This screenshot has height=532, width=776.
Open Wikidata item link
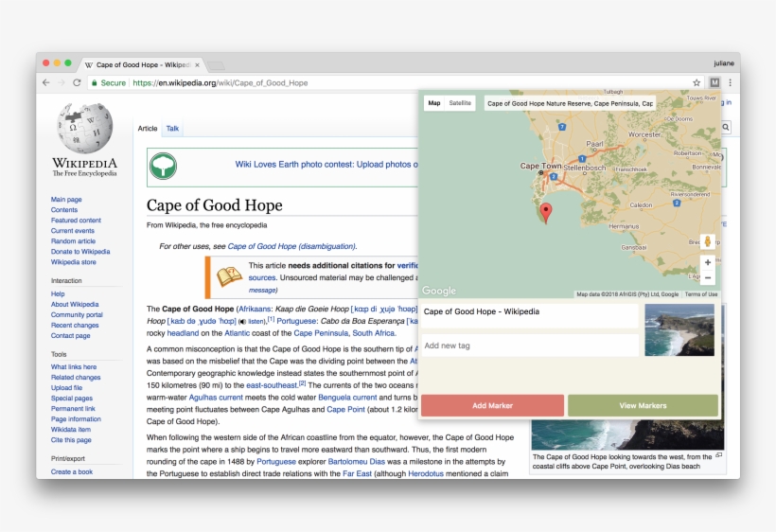coord(71,429)
